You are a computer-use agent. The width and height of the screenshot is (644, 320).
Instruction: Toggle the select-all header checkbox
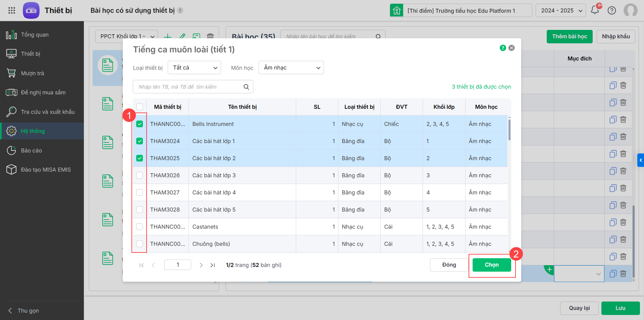(x=140, y=107)
